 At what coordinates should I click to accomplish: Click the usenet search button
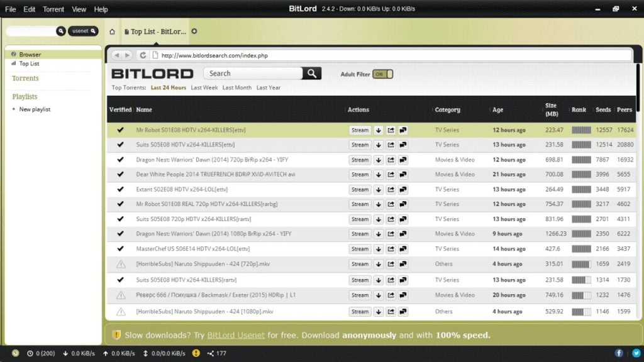tap(83, 31)
